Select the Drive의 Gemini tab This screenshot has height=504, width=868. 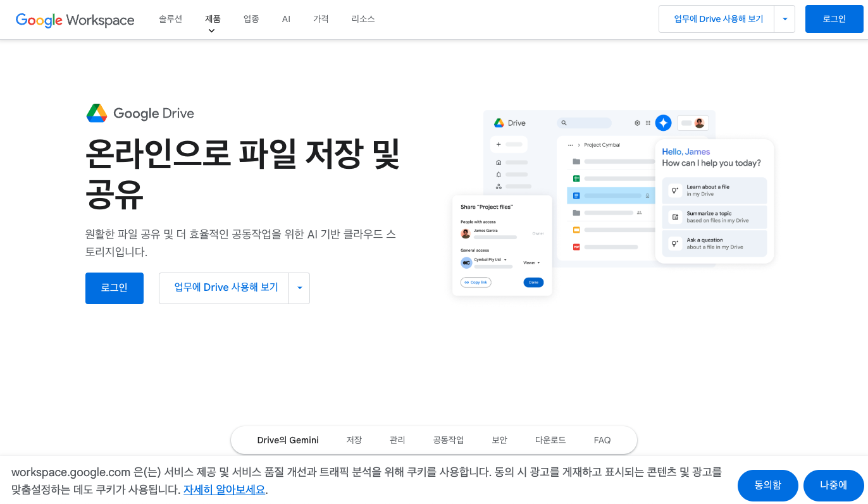(x=288, y=440)
